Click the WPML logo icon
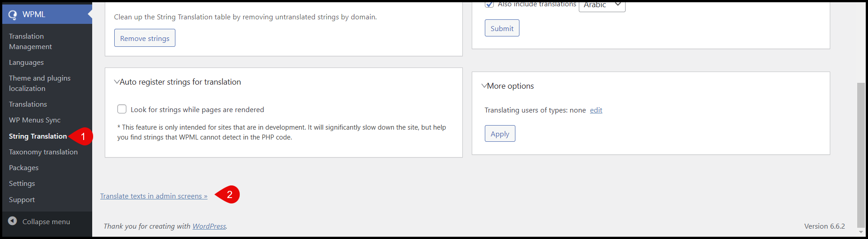 click(x=13, y=14)
